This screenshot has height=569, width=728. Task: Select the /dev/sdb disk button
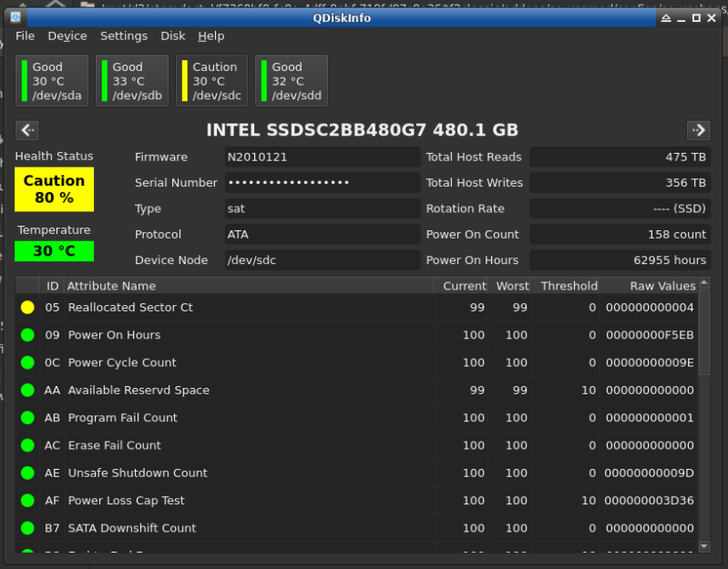[132, 81]
